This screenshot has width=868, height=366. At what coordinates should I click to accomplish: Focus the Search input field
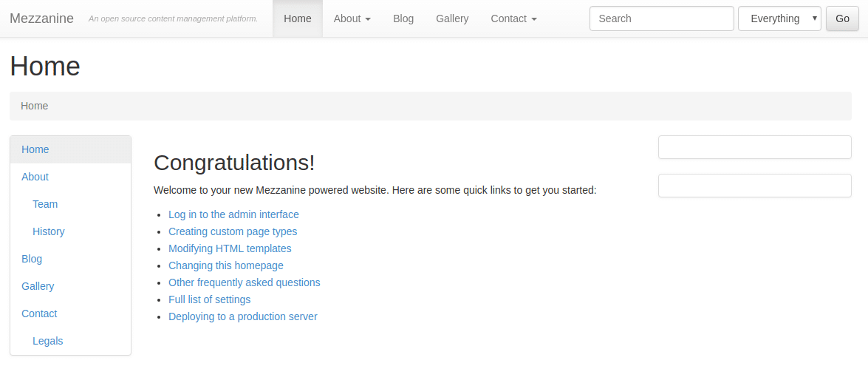point(661,18)
